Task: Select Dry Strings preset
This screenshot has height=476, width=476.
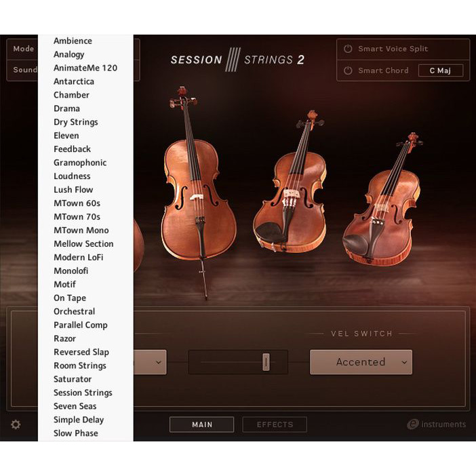Action: point(76,122)
